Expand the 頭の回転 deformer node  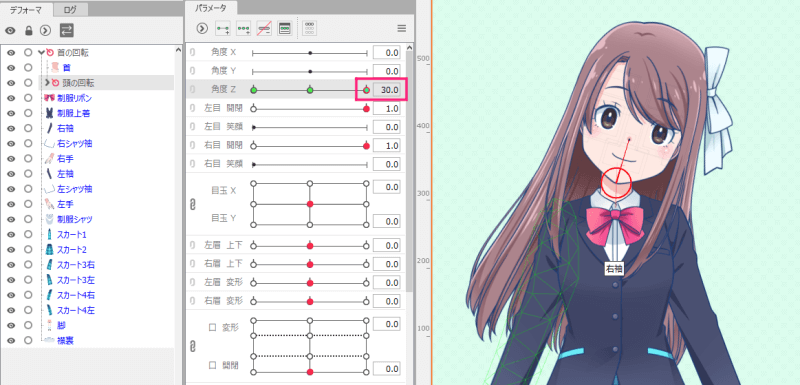(47, 83)
